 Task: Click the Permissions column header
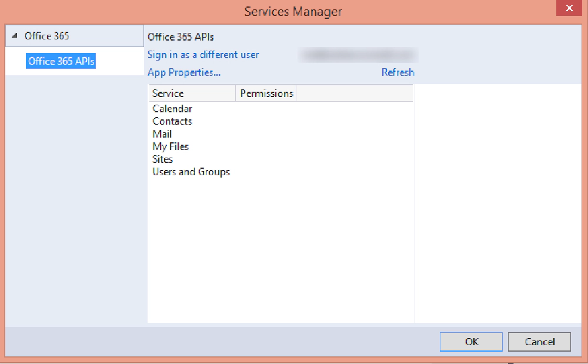(x=266, y=93)
